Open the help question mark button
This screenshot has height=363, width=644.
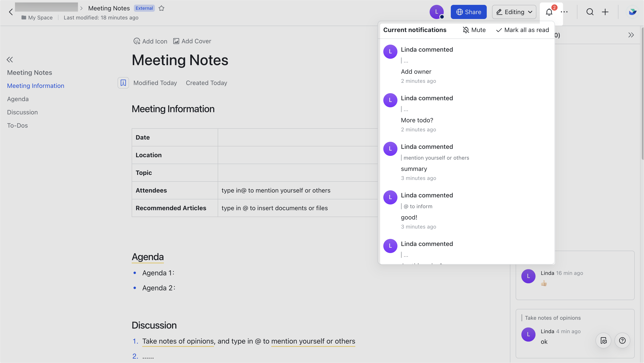[x=623, y=340]
